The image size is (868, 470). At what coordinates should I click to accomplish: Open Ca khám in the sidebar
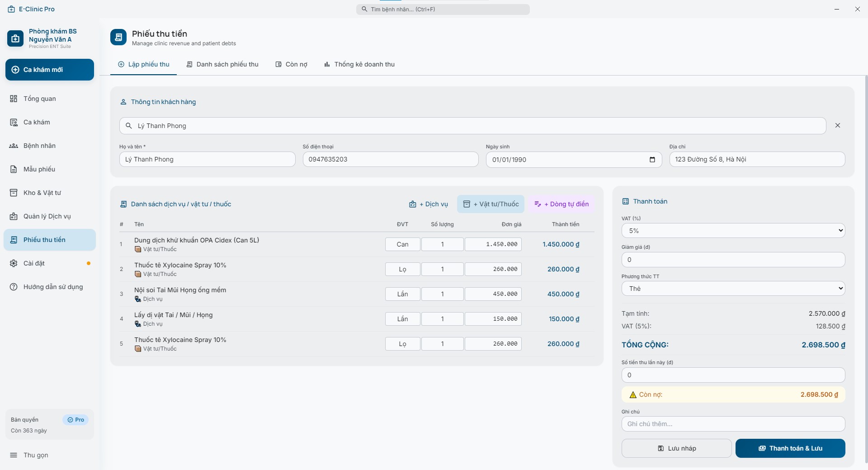(x=50, y=122)
